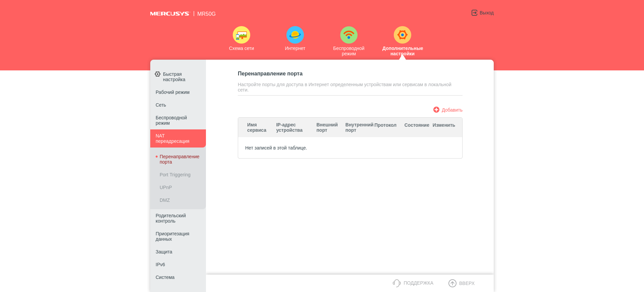Screen dimensions: 644x292
Task: Open the Интернет planet icon
Action: coord(295,35)
